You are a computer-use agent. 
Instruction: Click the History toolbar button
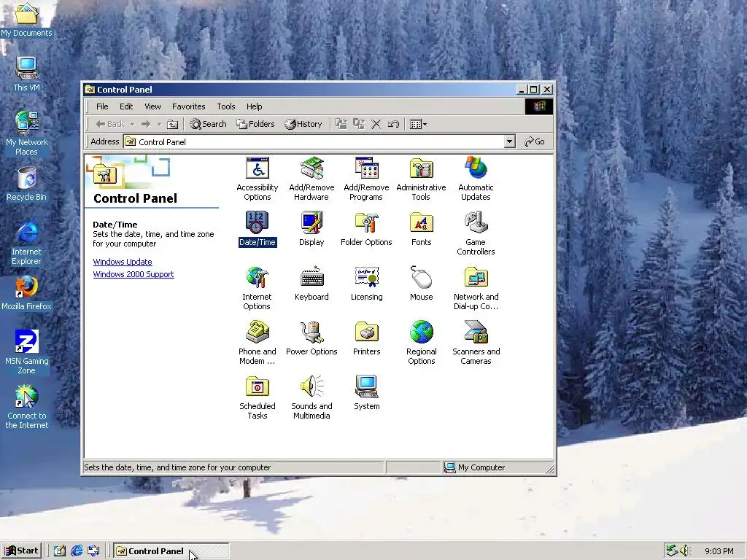303,124
